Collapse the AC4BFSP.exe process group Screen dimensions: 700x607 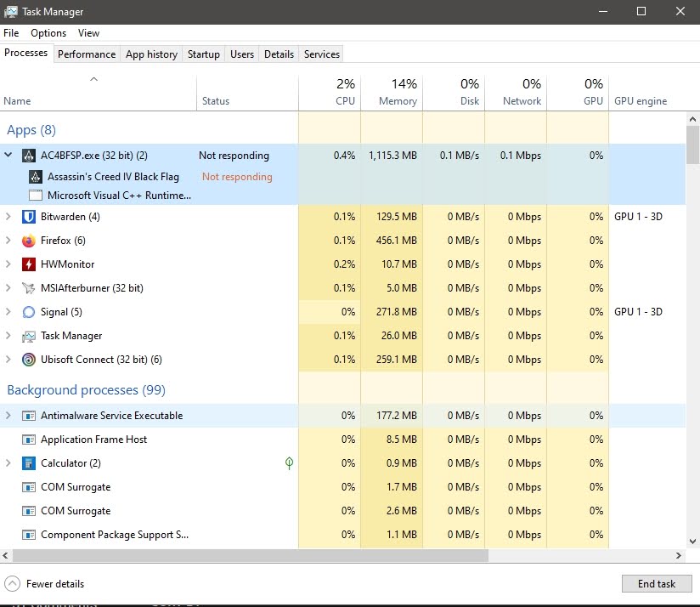(x=8, y=156)
